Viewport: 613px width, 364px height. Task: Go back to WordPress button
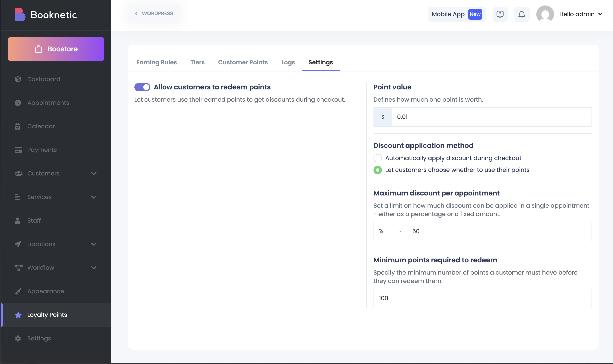(154, 13)
